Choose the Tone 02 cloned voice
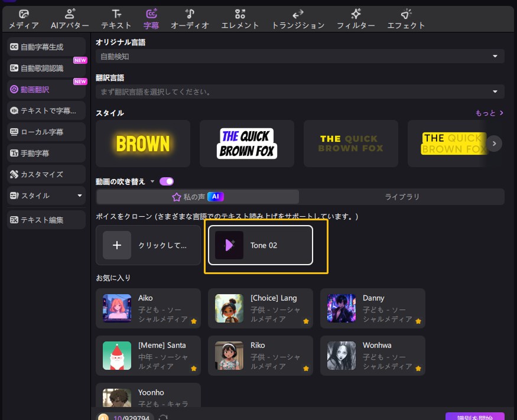517x420 pixels. (260, 245)
